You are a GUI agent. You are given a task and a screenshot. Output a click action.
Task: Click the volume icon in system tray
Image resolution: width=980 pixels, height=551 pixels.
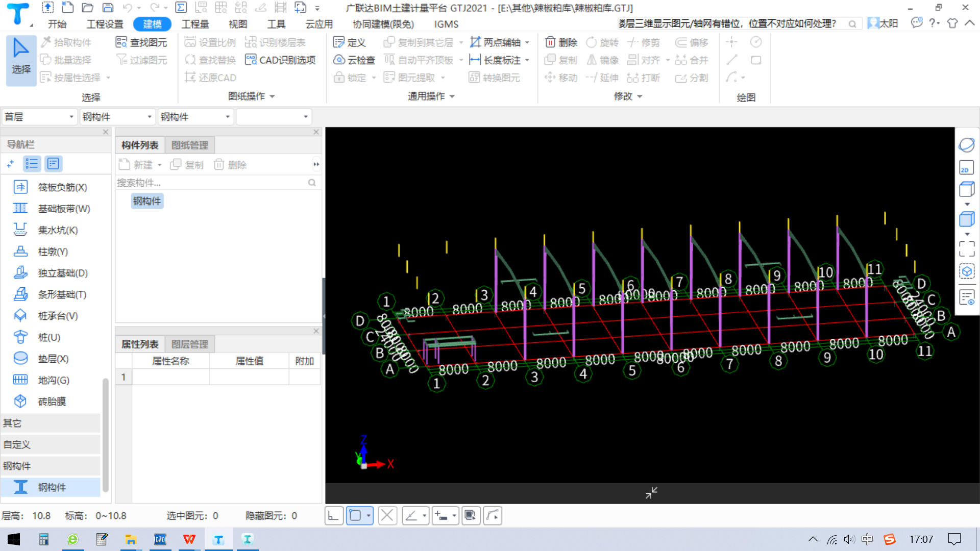tap(849, 539)
